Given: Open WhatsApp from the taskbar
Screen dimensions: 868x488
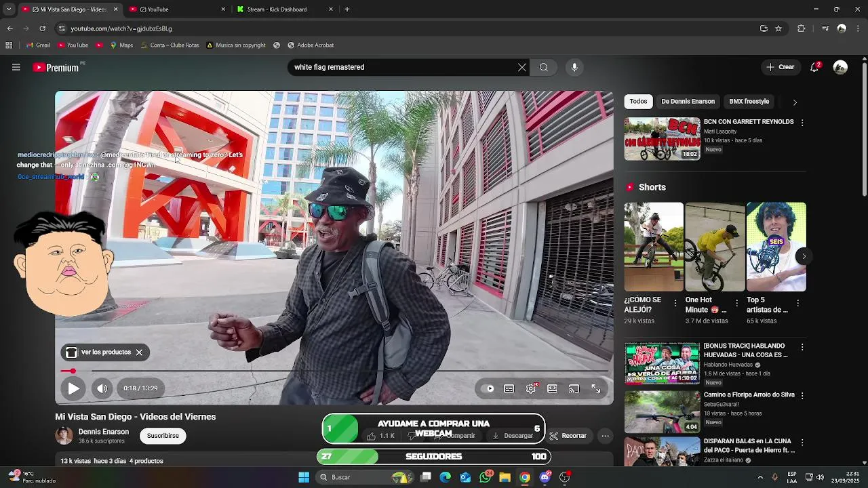Looking at the screenshot, I should pyautogui.click(x=485, y=477).
